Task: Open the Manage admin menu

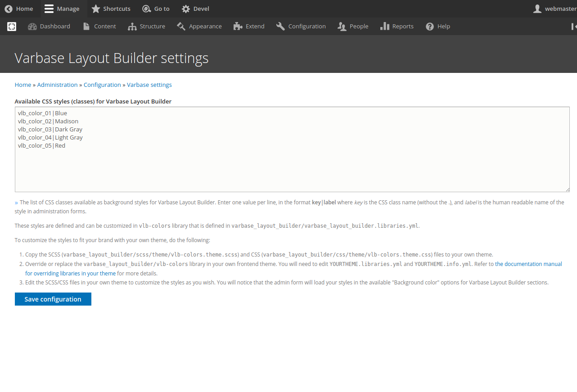Action: coord(63,9)
